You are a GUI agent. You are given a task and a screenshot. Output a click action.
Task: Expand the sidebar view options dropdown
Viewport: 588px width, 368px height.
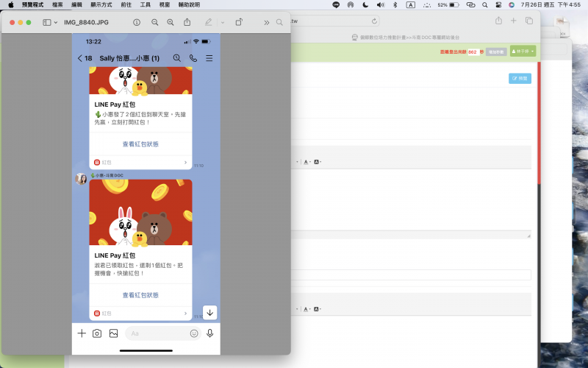click(x=50, y=22)
